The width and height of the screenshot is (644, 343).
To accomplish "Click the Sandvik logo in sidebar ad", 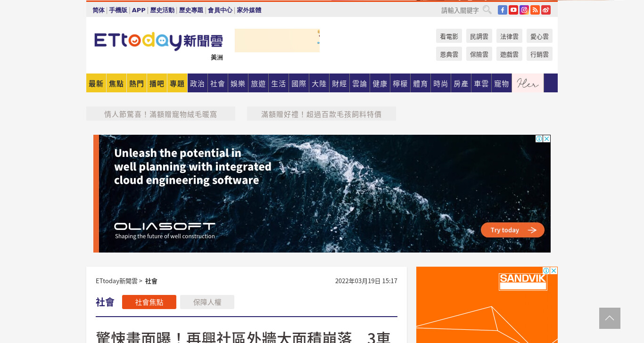I will pyautogui.click(x=523, y=282).
